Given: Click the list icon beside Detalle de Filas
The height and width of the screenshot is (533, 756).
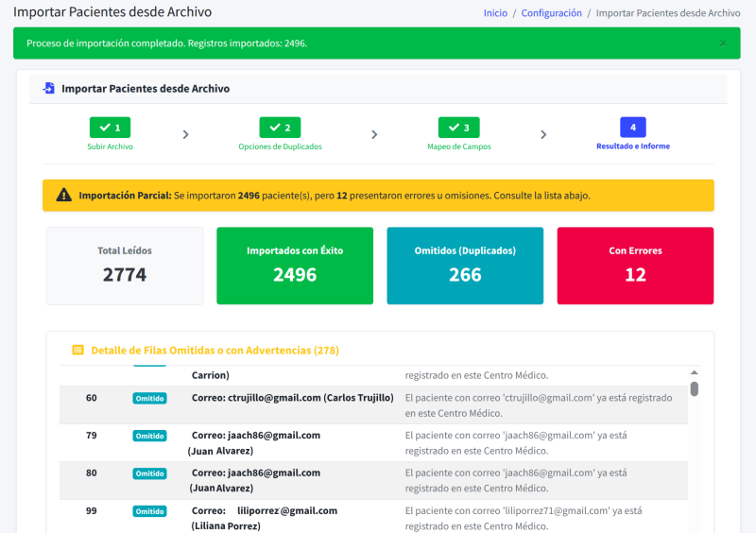Looking at the screenshot, I should click(x=77, y=351).
